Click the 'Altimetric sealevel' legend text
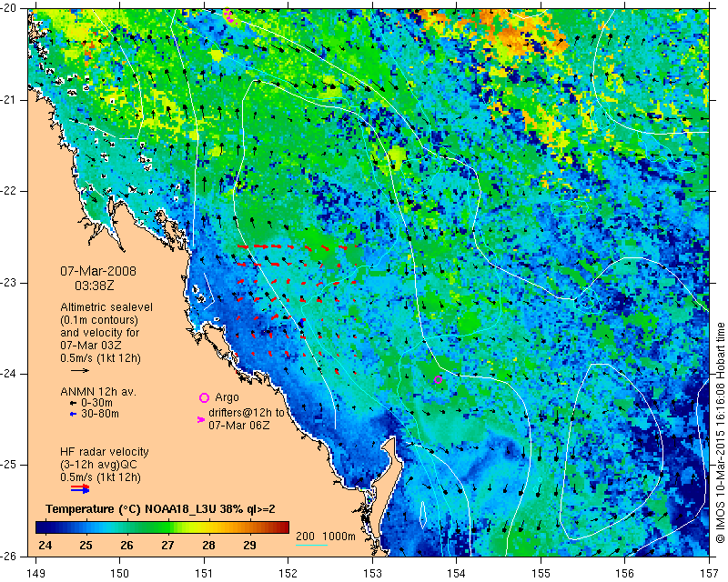 [x=106, y=307]
